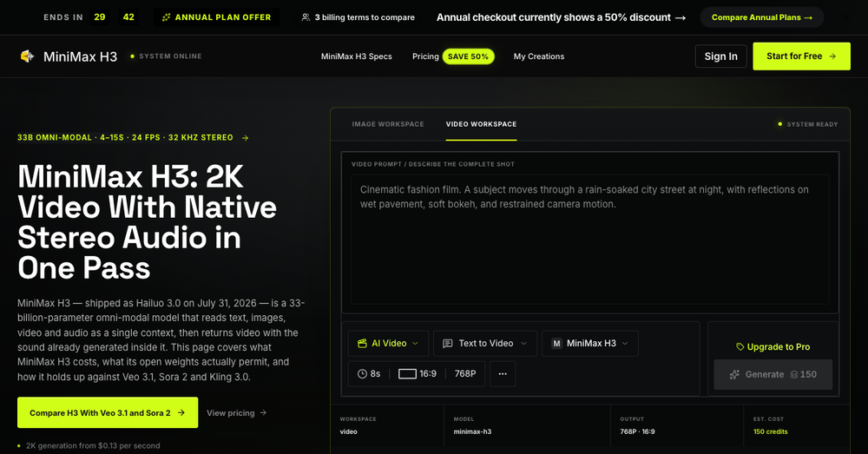Viewport: 868px width, 454px height.
Task: Click the MiniMax H3 brand name
Action: point(80,56)
